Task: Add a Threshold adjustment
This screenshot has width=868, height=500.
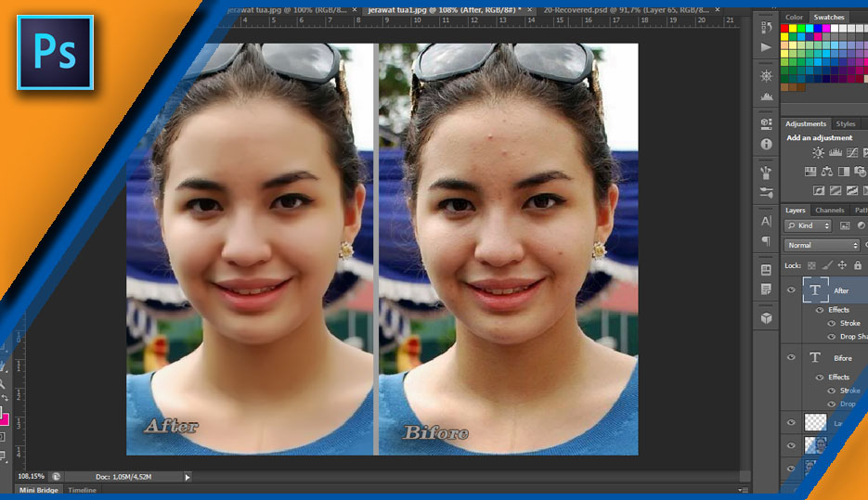Action: 852,191
